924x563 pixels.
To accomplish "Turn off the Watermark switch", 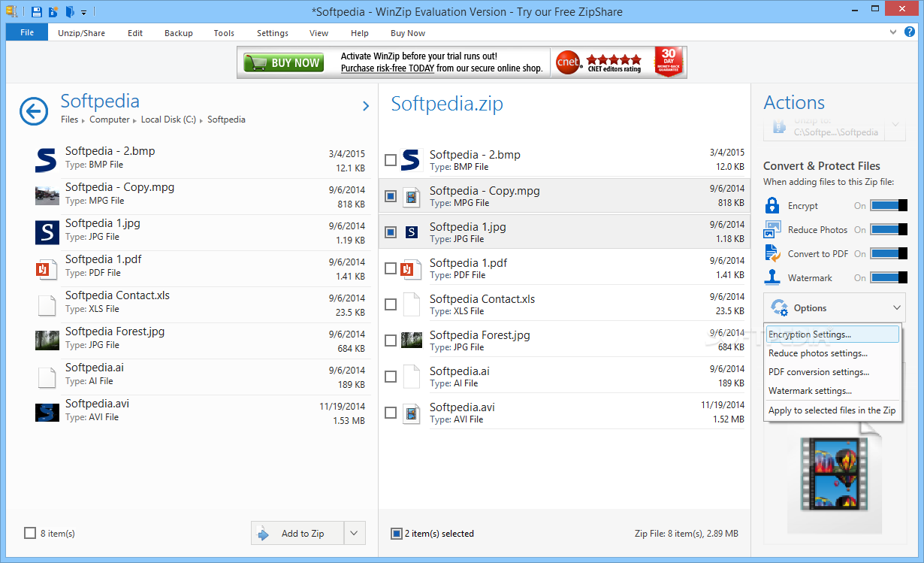I will point(889,277).
